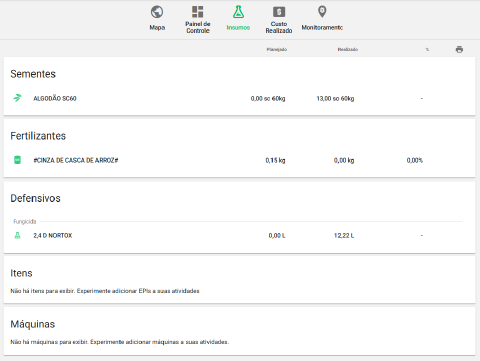Click percentage value 0,00%
The height and width of the screenshot is (361, 480).
415,160
